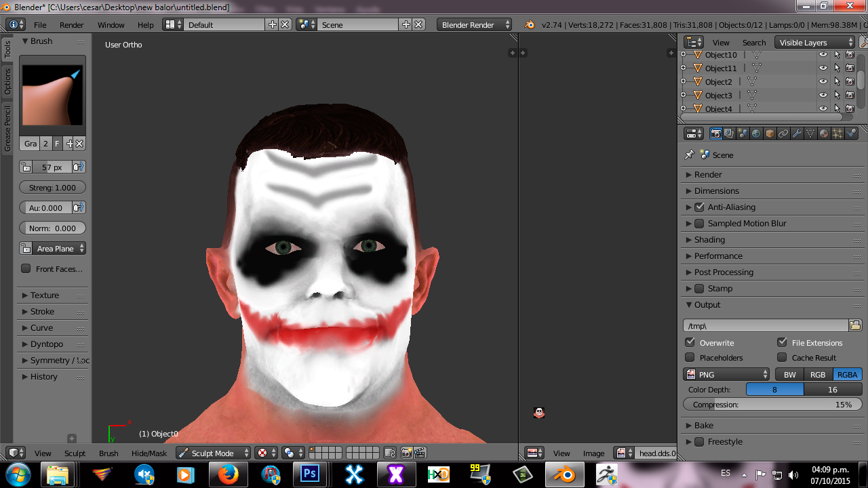The image size is (868, 488).
Task: Open the Window menu
Action: click(x=111, y=24)
